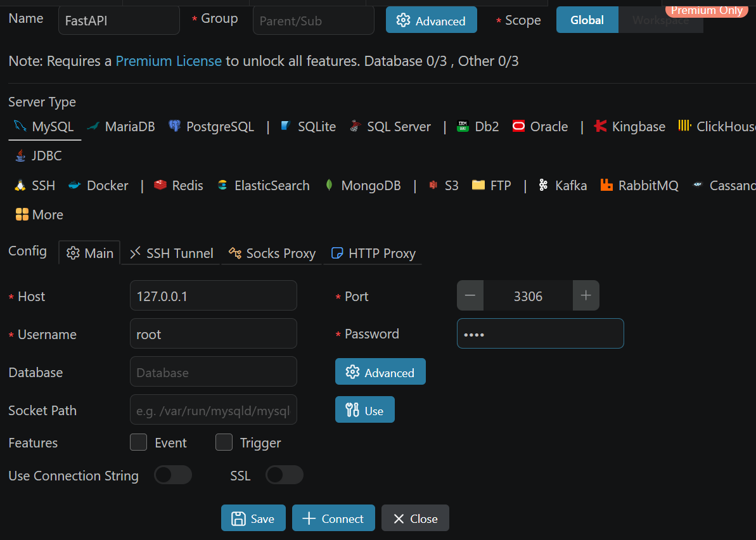
Task: Select Redis server type
Action: (179, 186)
